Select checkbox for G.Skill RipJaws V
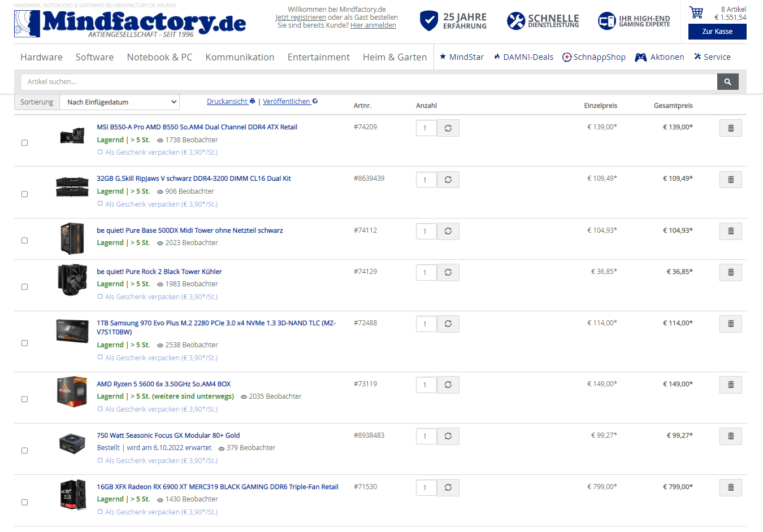763x532 pixels. tap(24, 194)
